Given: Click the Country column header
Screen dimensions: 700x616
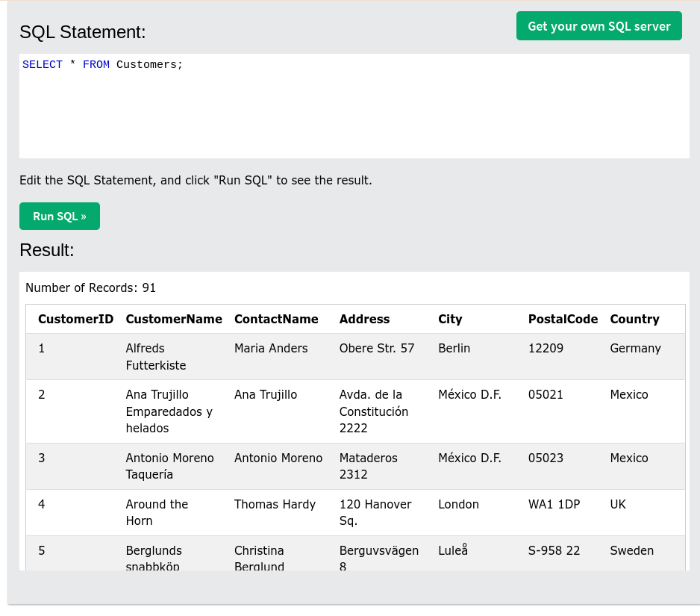Looking at the screenshot, I should pyautogui.click(x=634, y=319).
